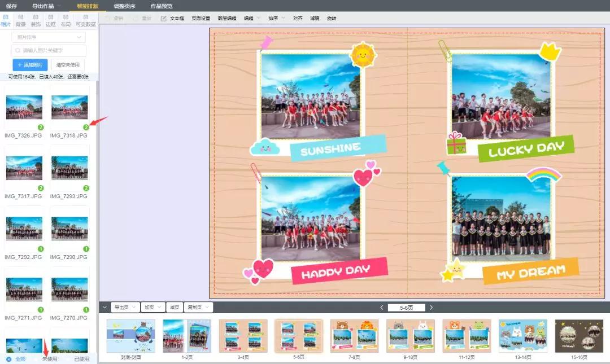Image resolution: width=610 pixels, height=364 pixels.
Task: Click the 对齐 align toolbar button
Action: pos(298,18)
